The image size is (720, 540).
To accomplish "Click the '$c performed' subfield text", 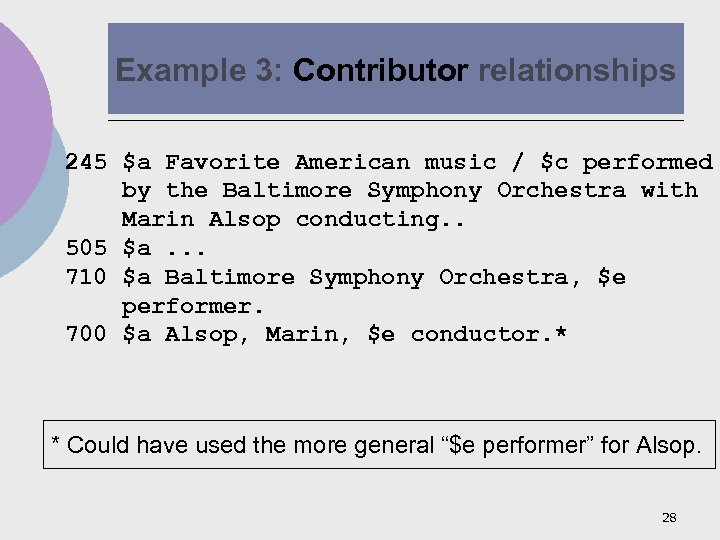I will tap(626, 162).
